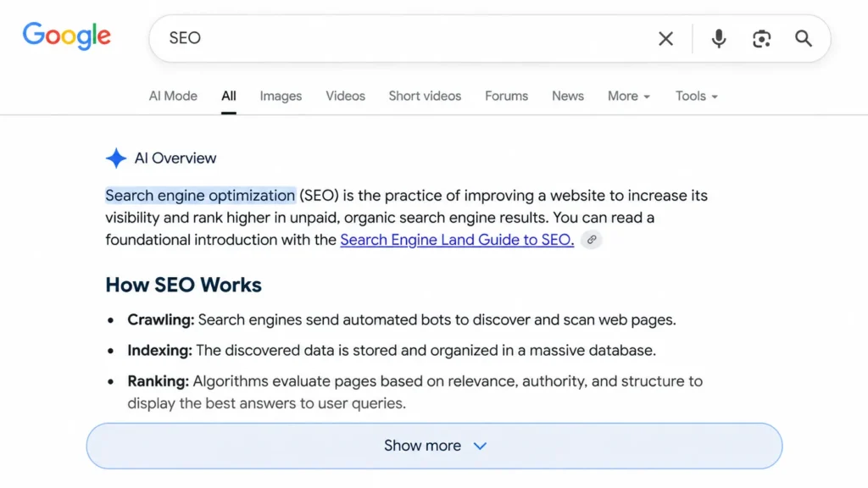Expand overview with Show more button

tap(434, 446)
